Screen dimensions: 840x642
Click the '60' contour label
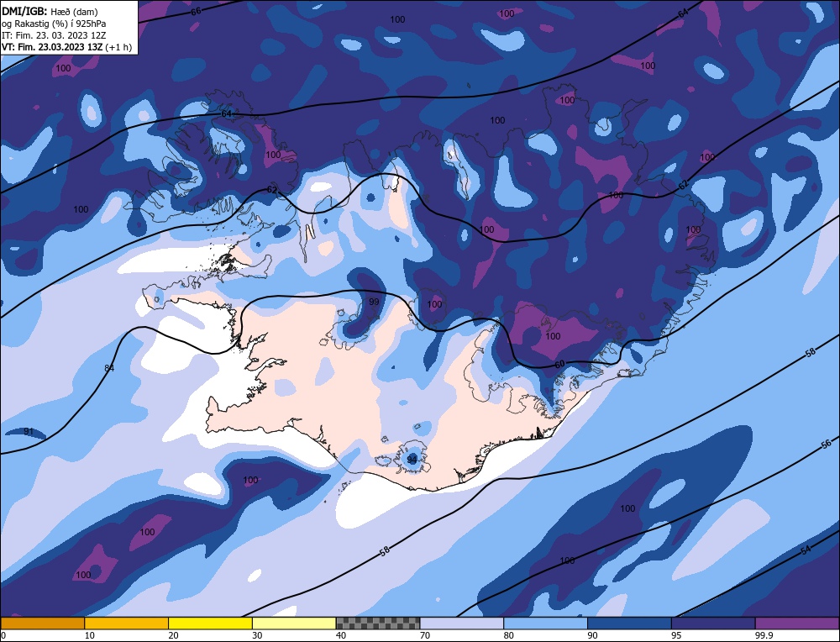pyautogui.click(x=559, y=365)
